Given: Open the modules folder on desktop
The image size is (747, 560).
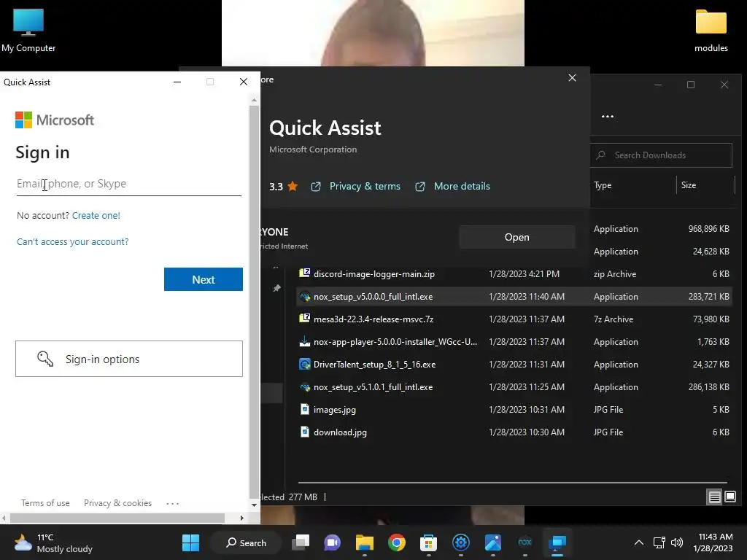Looking at the screenshot, I should click(x=711, y=31).
